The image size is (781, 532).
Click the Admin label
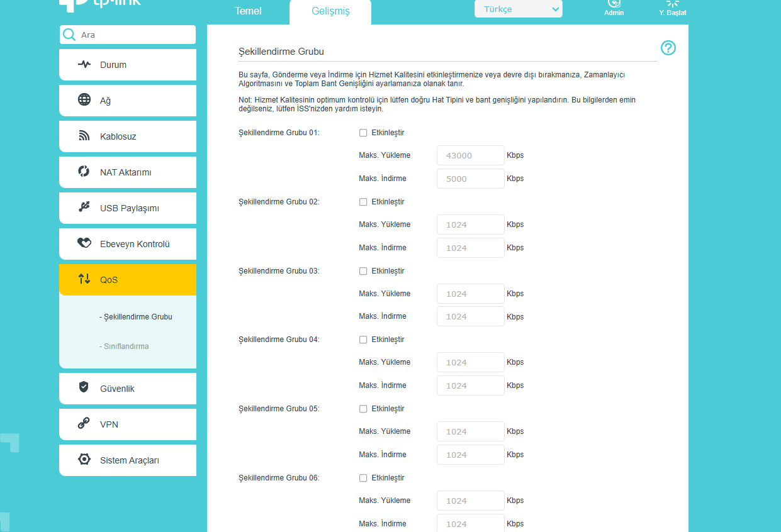pyautogui.click(x=614, y=13)
